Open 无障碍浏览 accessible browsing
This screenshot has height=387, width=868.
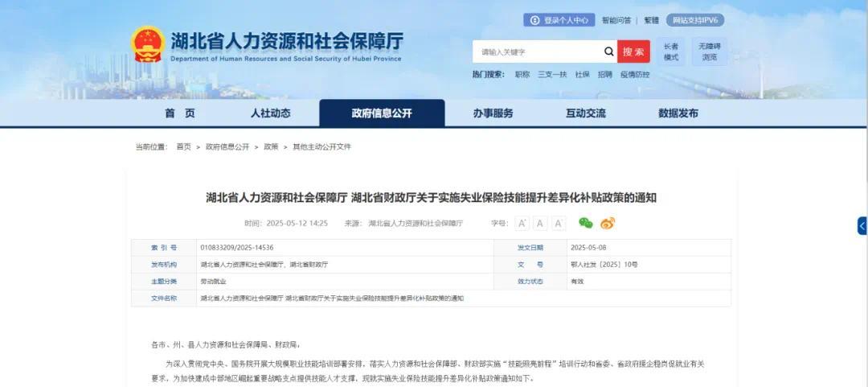tap(709, 51)
